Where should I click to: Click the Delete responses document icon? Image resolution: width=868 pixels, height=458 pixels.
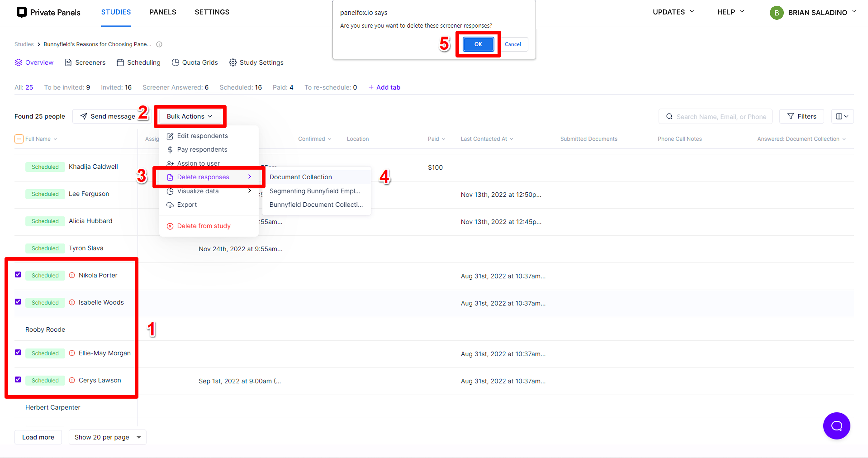pyautogui.click(x=170, y=177)
